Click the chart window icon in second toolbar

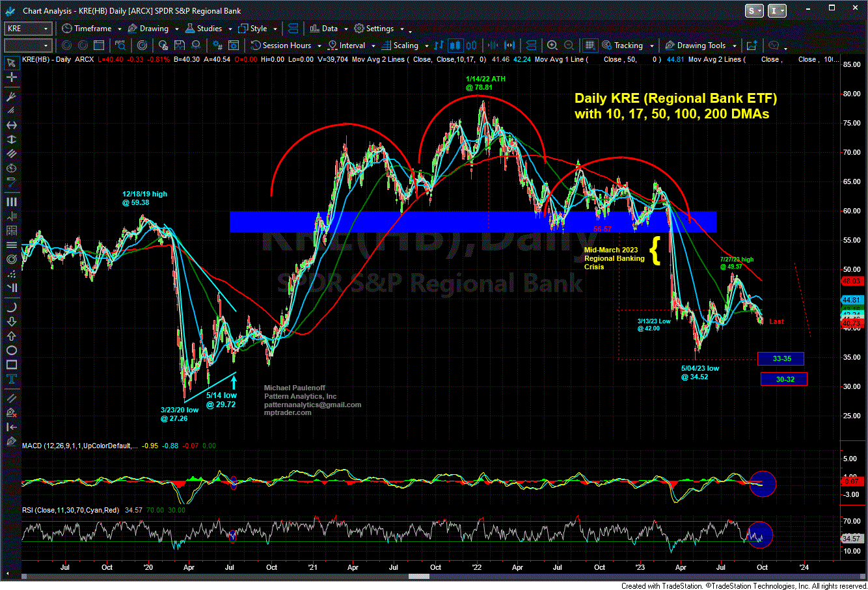[98, 46]
